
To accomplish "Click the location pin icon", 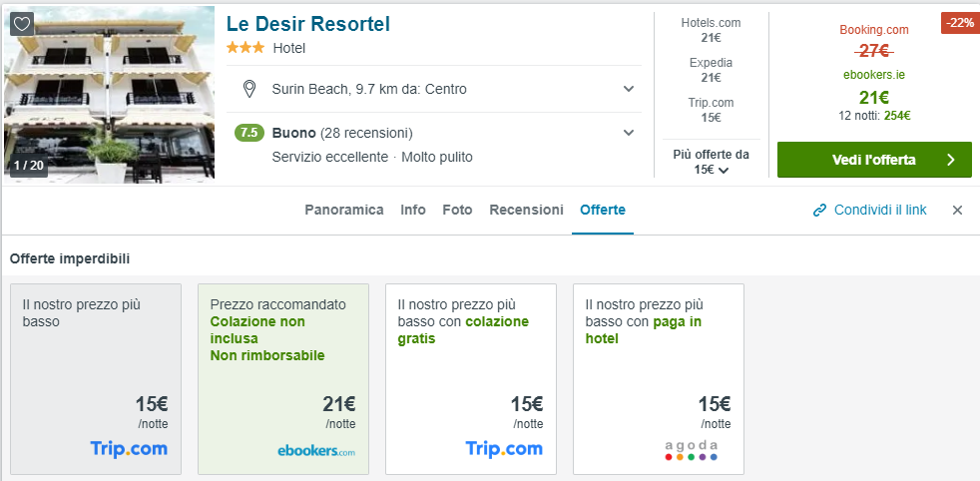I will 249,89.
